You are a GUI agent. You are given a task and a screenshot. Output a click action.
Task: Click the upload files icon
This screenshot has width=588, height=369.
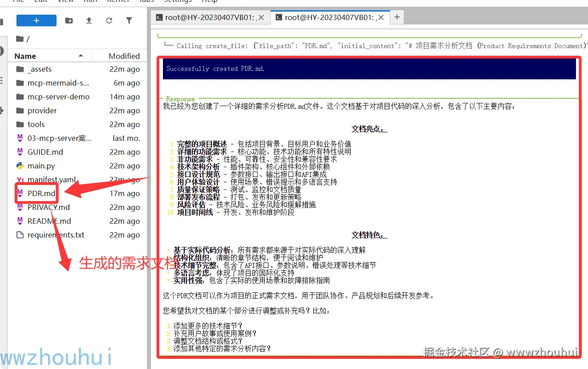pos(89,20)
